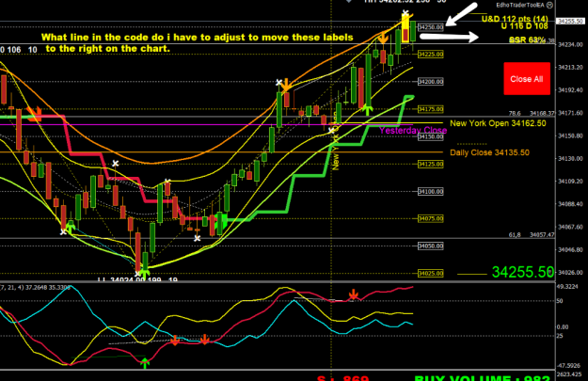This screenshot has height=381, width=588.
Task: Click the 34234.00 price scale value
Action: click(x=570, y=44)
